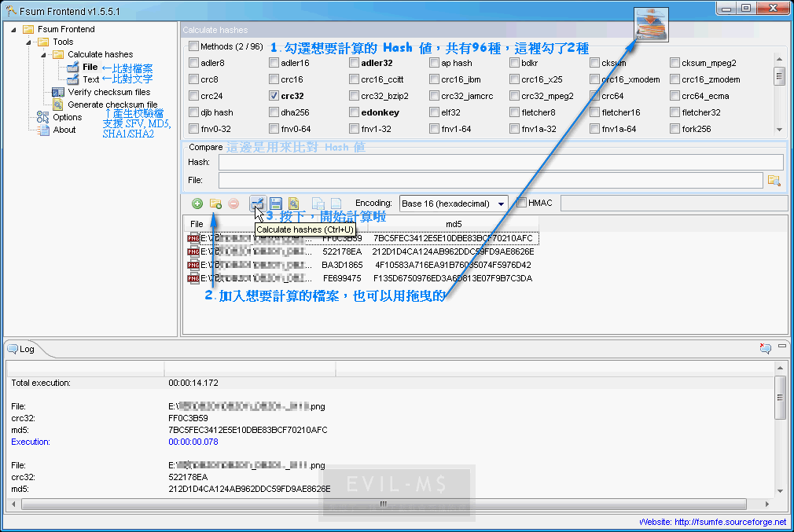Click the PNG icon of row BA3D1865
This screenshot has width=794, height=532.
[193, 265]
